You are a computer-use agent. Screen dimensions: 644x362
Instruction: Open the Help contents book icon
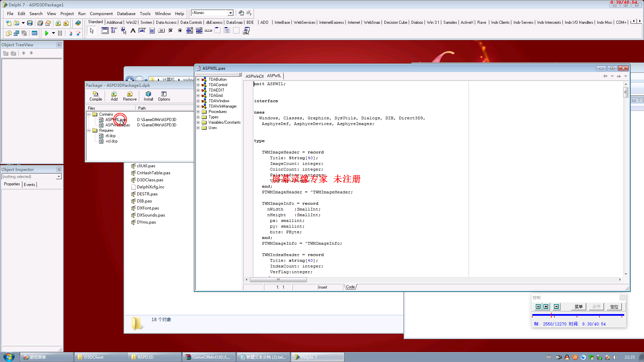click(78, 23)
